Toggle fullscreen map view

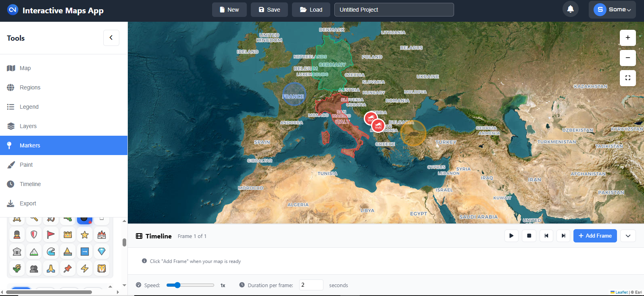(x=627, y=78)
